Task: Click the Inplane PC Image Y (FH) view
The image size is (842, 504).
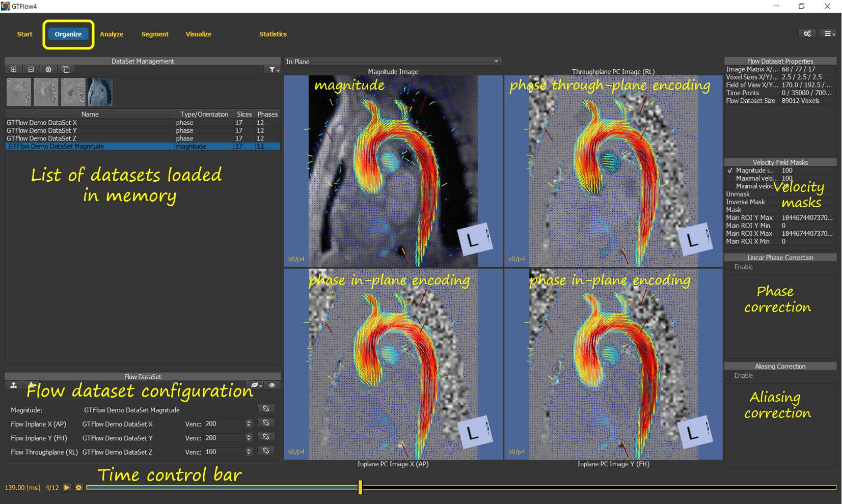Action: [x=613, y=364]
